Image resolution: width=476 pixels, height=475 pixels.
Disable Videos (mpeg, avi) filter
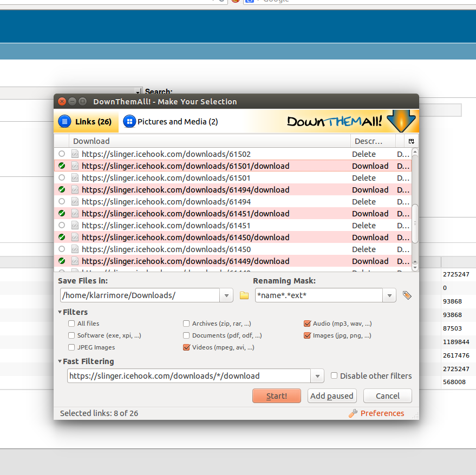(x=186, y=347)
